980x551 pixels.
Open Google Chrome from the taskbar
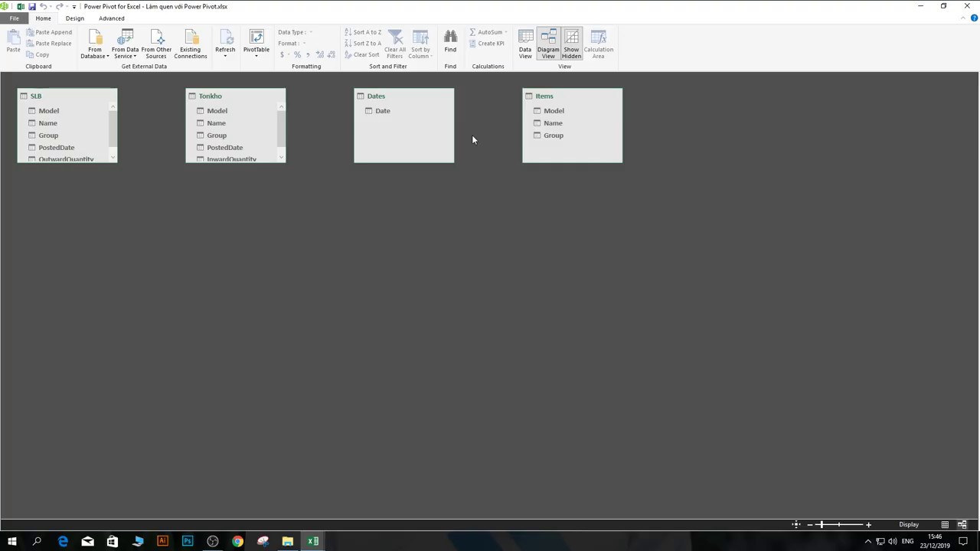pos(237,541)
